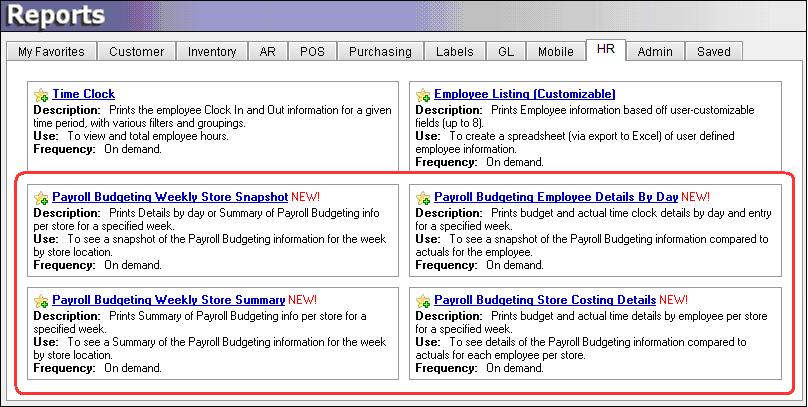Viewport: 808px width, 407px height.
Task: Select the Admin tab
Action: tap(655, 51)
